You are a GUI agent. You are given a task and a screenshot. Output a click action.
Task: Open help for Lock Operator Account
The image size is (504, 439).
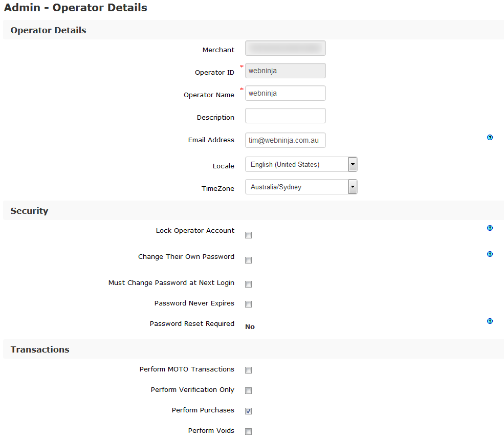[490, 228]
